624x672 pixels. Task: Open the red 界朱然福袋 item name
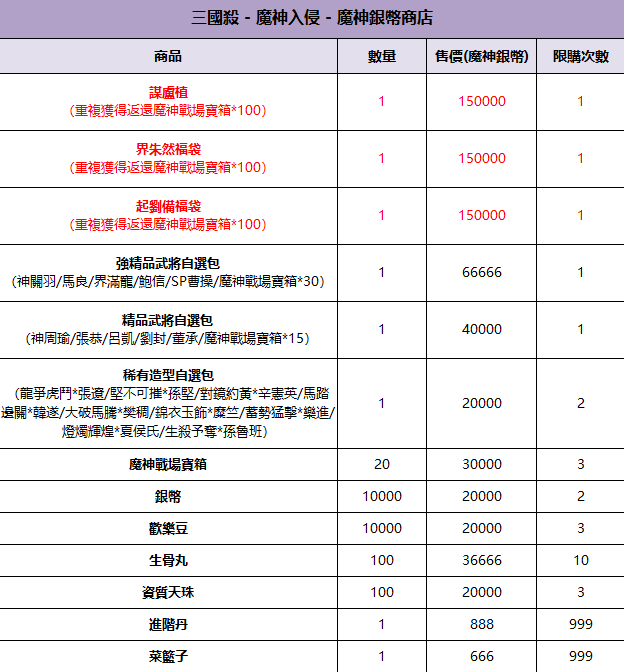168,150
